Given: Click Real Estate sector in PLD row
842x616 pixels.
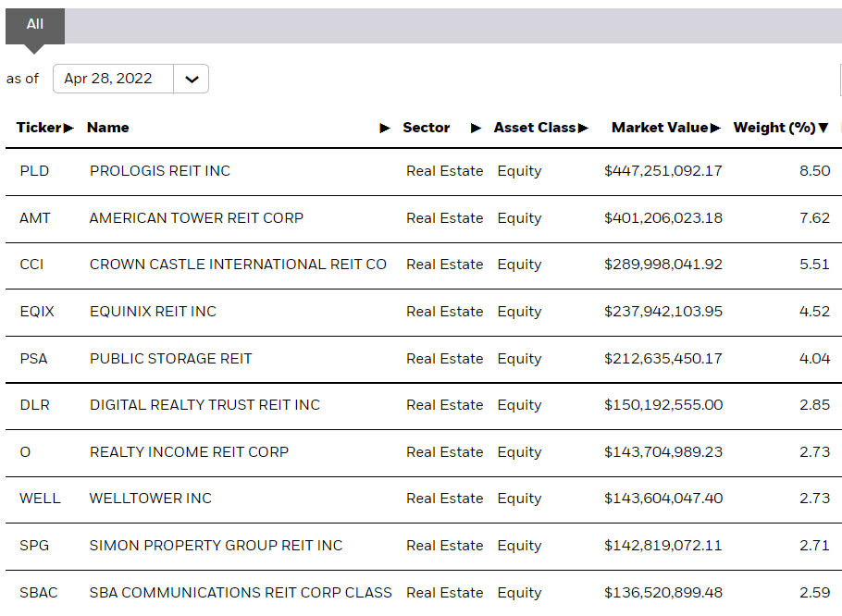Looking at the screenshot, I should coord(445,171).
